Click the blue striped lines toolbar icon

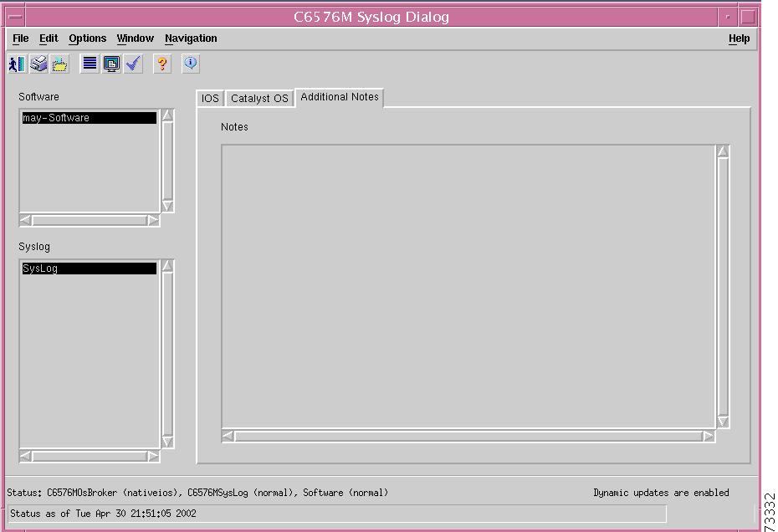tap(90, 64)
